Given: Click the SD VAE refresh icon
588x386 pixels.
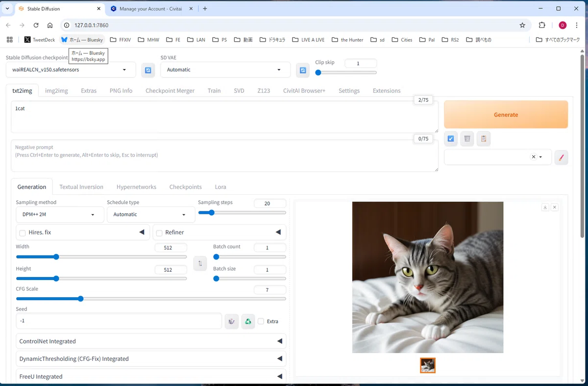Looking at the screenshot, I should 303,70.
